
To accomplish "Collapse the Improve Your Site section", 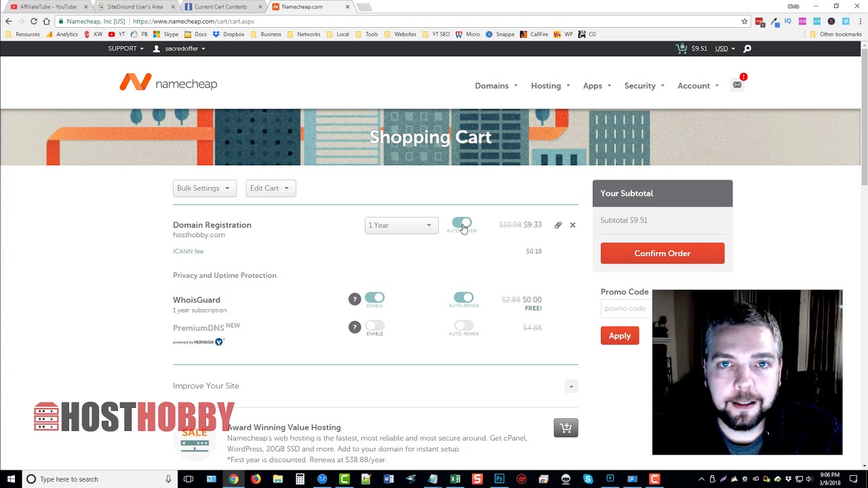I will click(x=571, y=386).
